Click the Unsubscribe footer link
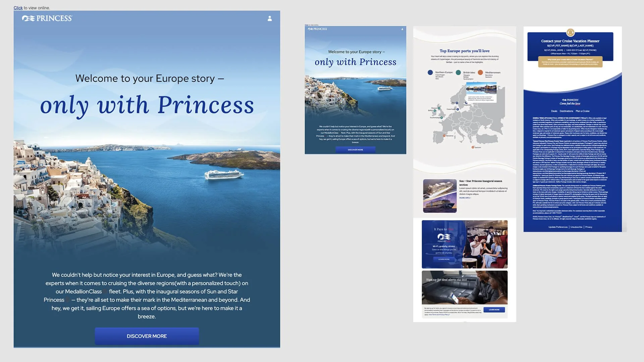 point(576,227)
